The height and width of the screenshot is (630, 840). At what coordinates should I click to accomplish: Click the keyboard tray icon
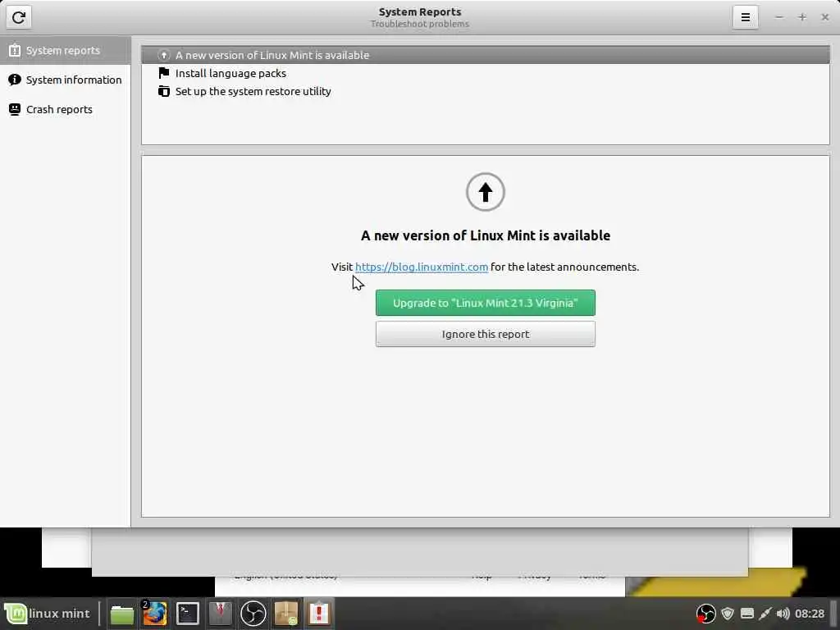(x=747, y=614)
